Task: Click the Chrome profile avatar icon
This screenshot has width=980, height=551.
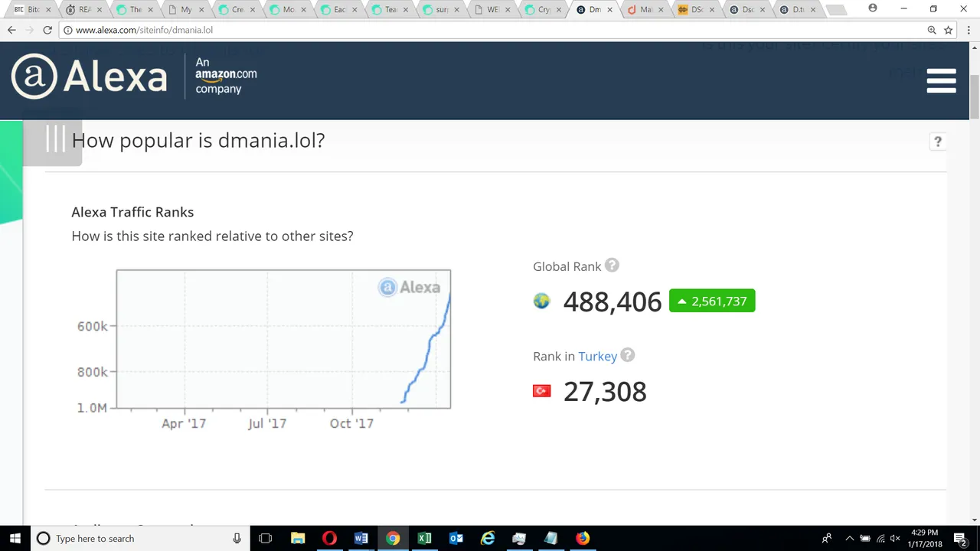Action: pyautogui.click(x=873, y=8)
